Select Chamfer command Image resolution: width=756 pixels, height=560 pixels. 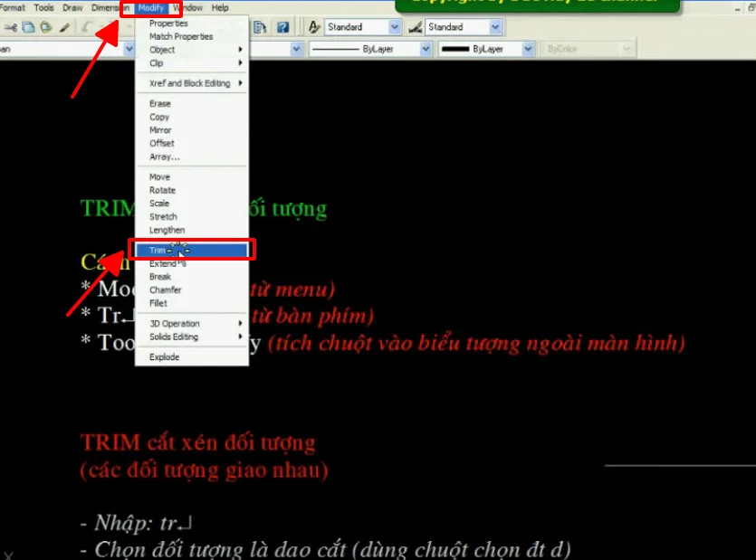(x=192, y=290)
